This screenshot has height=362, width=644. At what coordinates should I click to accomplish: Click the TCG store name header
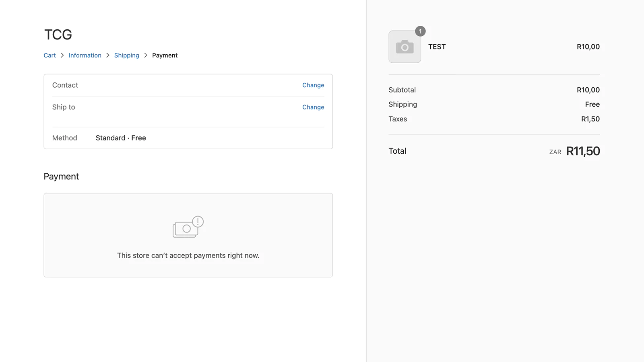(58, 35)
